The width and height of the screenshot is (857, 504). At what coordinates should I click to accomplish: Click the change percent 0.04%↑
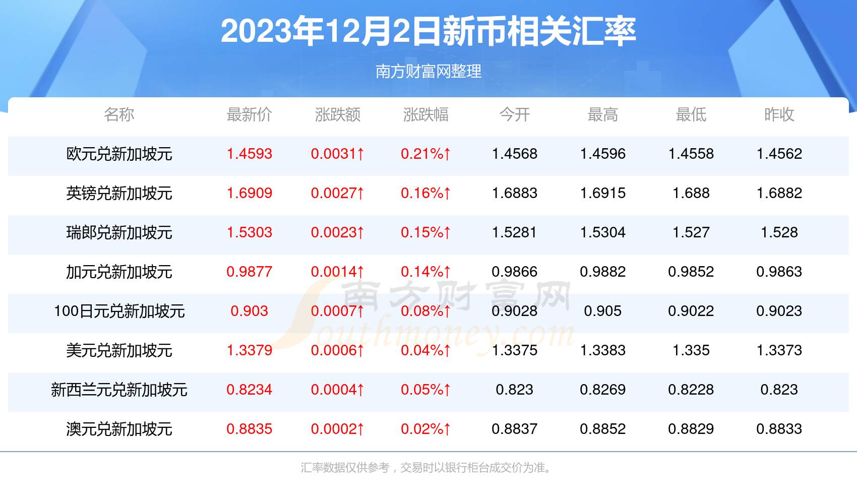point(426,350)
